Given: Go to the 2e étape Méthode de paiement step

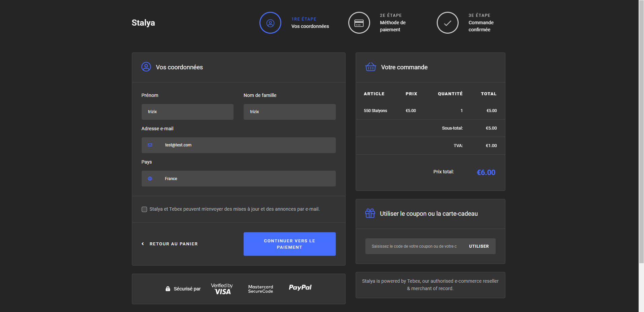Looking at the screenshot, I should point(377,23).
